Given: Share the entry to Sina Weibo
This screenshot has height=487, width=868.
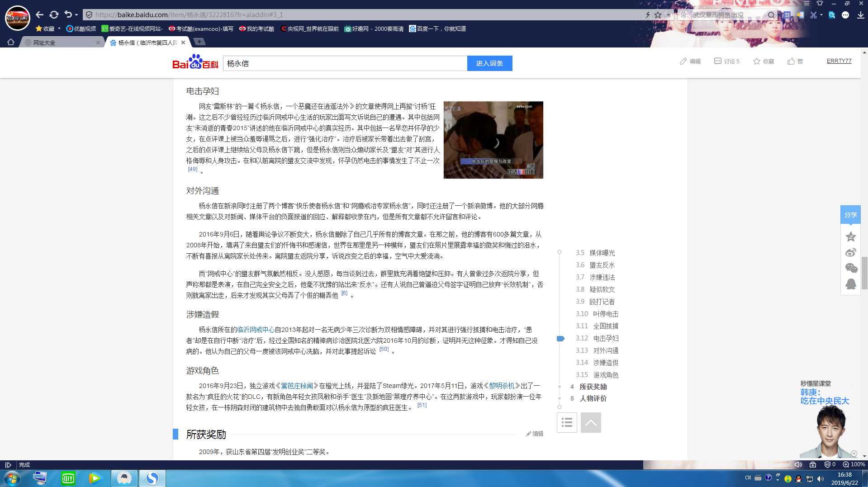Looking at the screenshot, I should point(851,252).
